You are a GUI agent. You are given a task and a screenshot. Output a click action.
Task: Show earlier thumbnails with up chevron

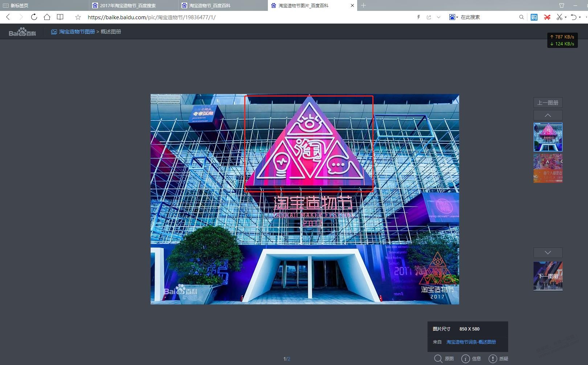tap(548, 115)
